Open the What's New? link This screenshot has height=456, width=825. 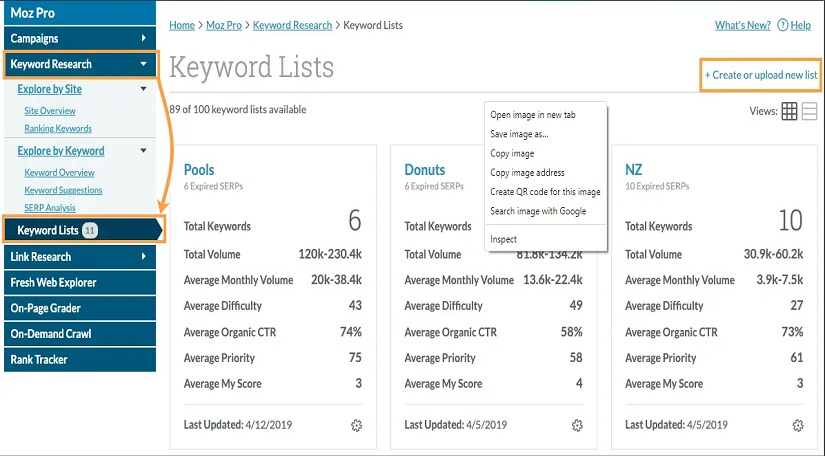click(x=742, y=25)
